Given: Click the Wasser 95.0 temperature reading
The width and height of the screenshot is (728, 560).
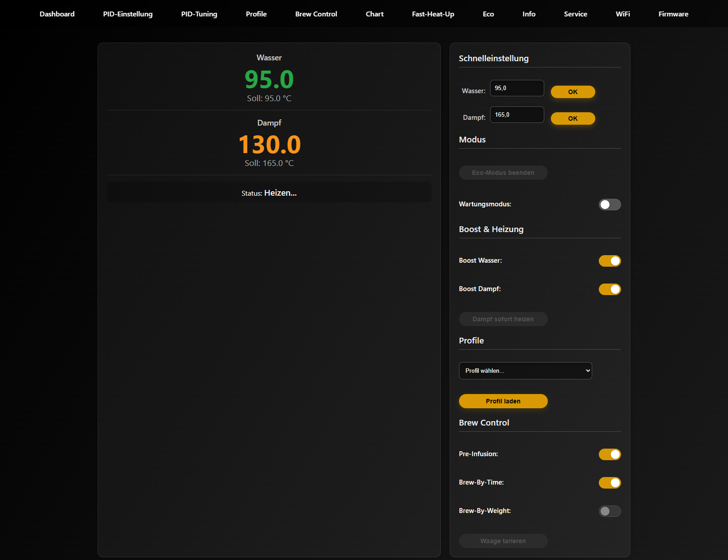Looking at the screenshot, I should coord(269,80).
